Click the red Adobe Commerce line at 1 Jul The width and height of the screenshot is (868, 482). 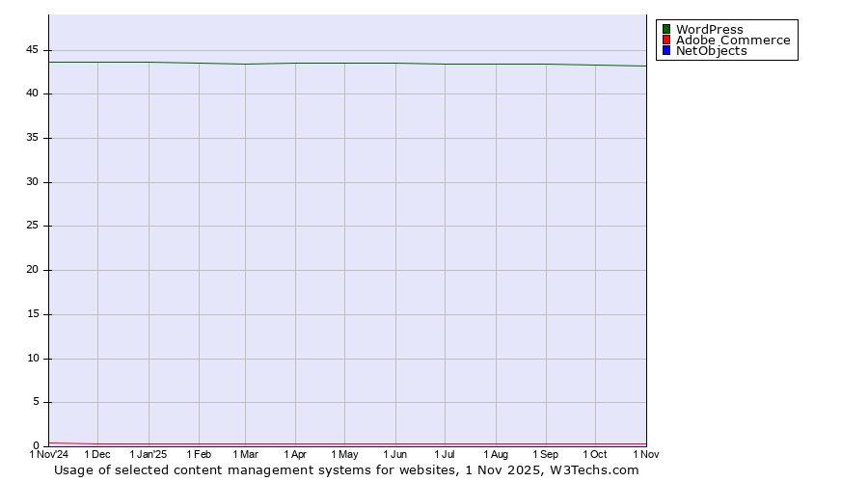[445, 444]
